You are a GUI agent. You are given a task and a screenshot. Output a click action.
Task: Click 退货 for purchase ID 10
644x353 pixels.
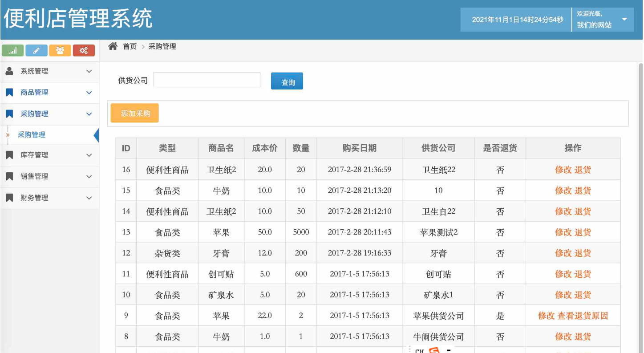[x=583, y=295]
